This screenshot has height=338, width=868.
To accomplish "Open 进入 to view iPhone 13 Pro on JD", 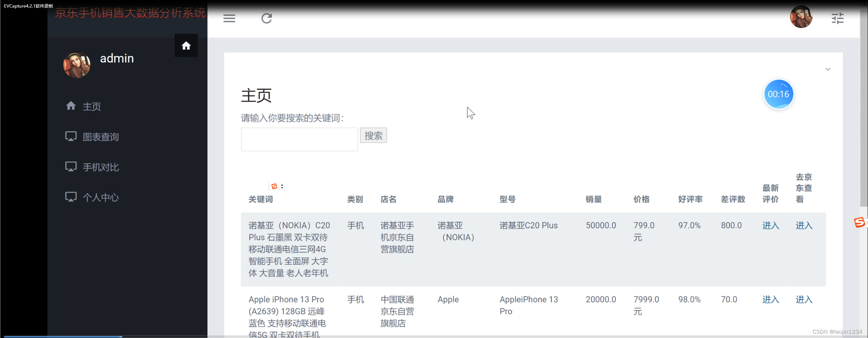I will pyautogui.click(x=804, y=300).
